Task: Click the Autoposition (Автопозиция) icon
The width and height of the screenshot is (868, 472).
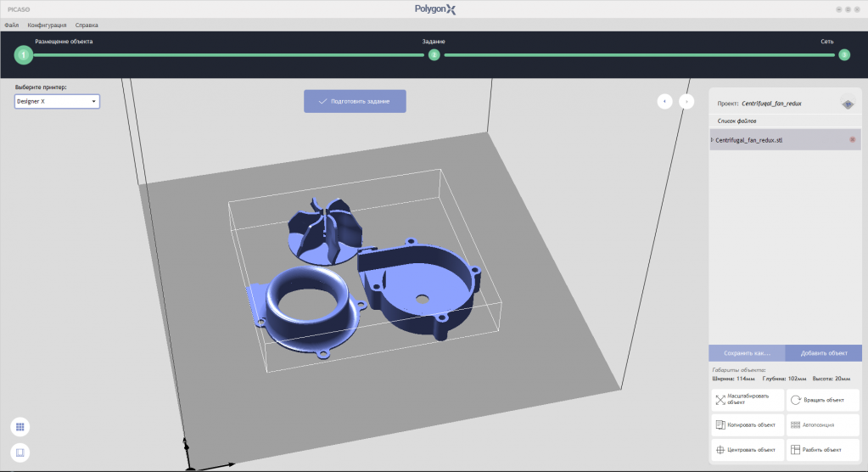Action: tap(795, 424)
